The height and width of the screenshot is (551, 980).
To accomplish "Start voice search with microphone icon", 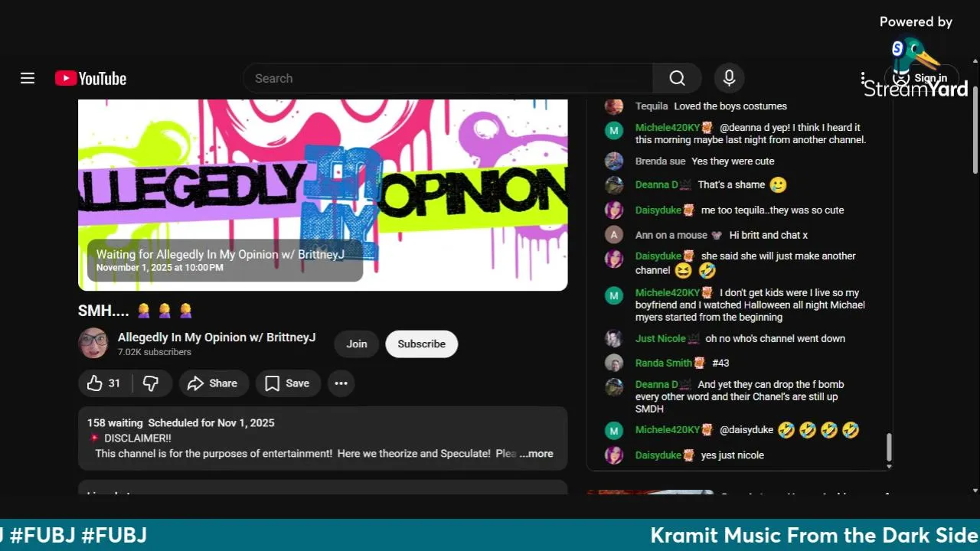I will pos(729,78).
